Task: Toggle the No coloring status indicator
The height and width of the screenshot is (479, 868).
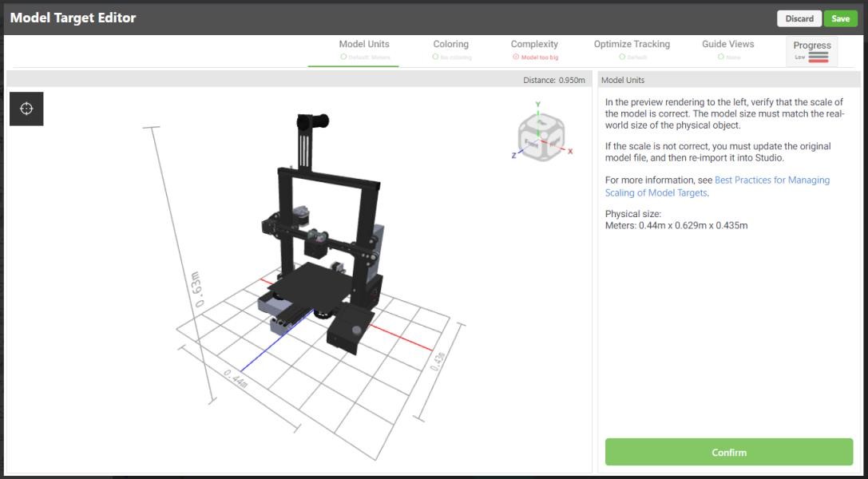Action: click(435, 57)
